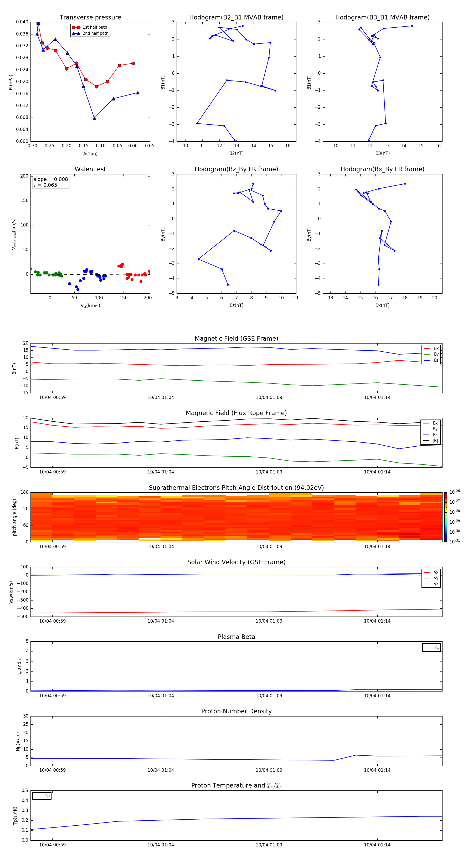Click the "Transverse pressure" plot title
This screenshot has height=868, width=473.
tap(90, 18)
